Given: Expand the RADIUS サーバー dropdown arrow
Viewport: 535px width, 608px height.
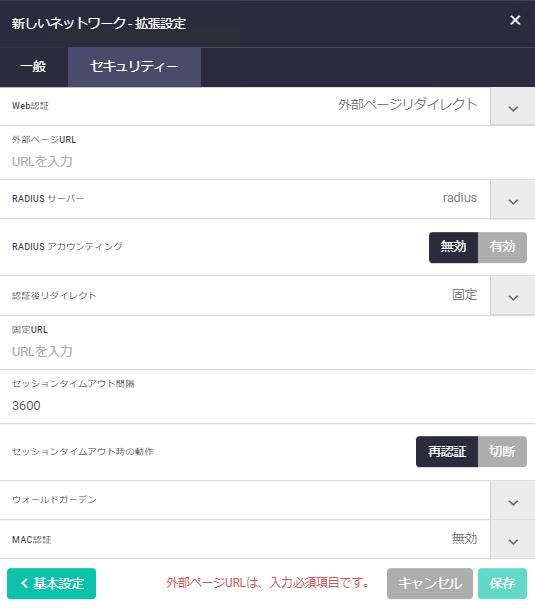Looking at the screenshot, I should [x=513, y=200].
